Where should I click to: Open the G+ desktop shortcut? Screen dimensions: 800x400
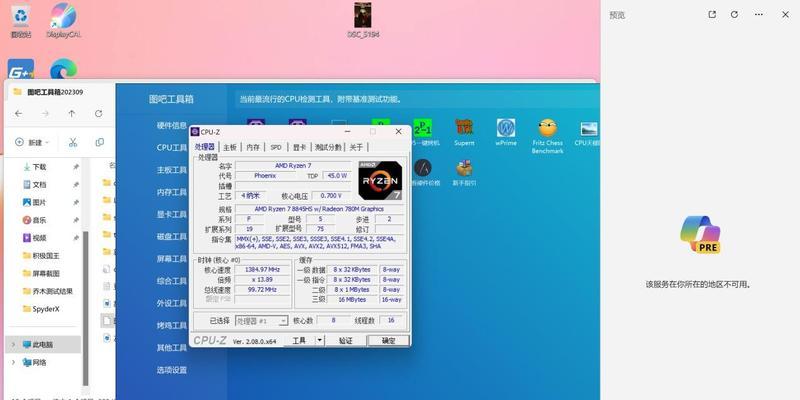tap(21, 69)
